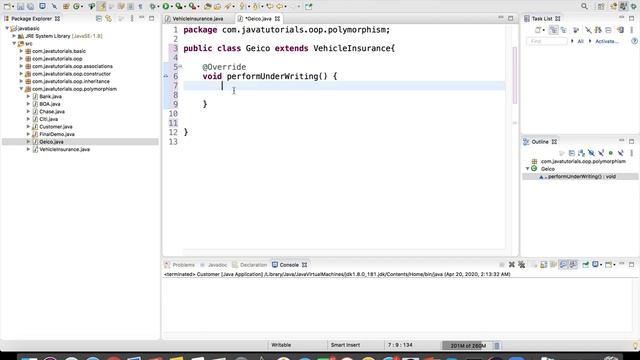
Task: Click the Debug bug toolbar icon
Action: coord(153,6)
